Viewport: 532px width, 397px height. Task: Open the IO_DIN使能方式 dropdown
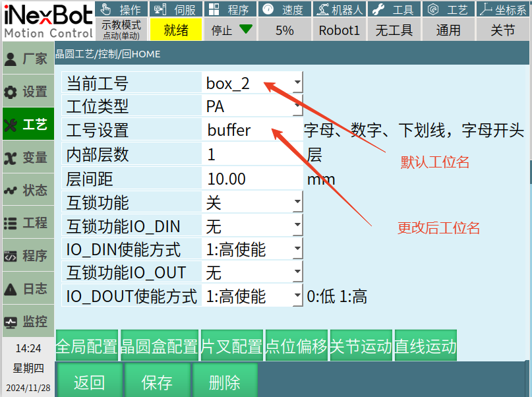coord(297,249)
